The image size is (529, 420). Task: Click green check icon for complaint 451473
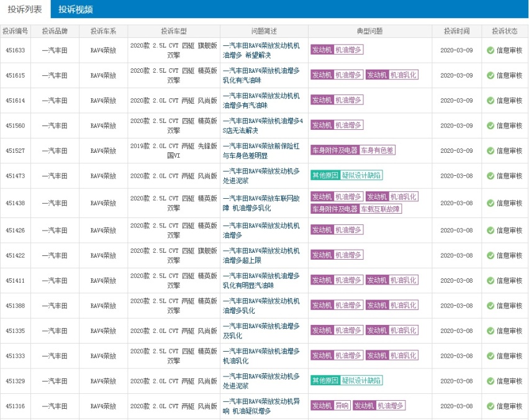tap(491, 176)
